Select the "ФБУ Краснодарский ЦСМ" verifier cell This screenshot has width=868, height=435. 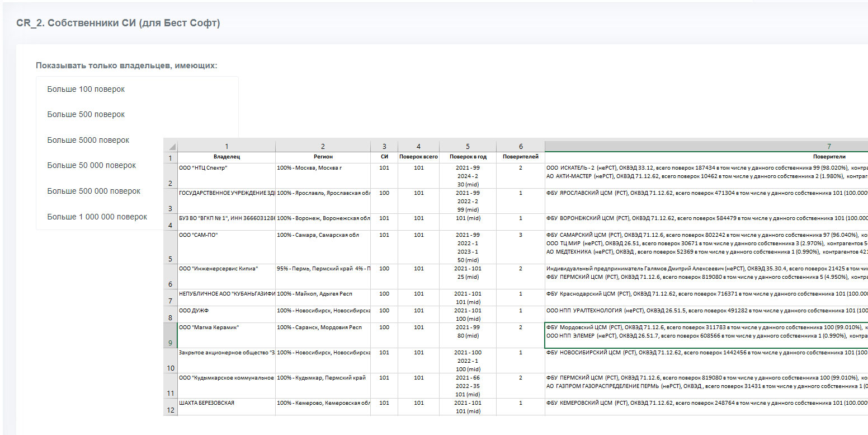[706, 297]
